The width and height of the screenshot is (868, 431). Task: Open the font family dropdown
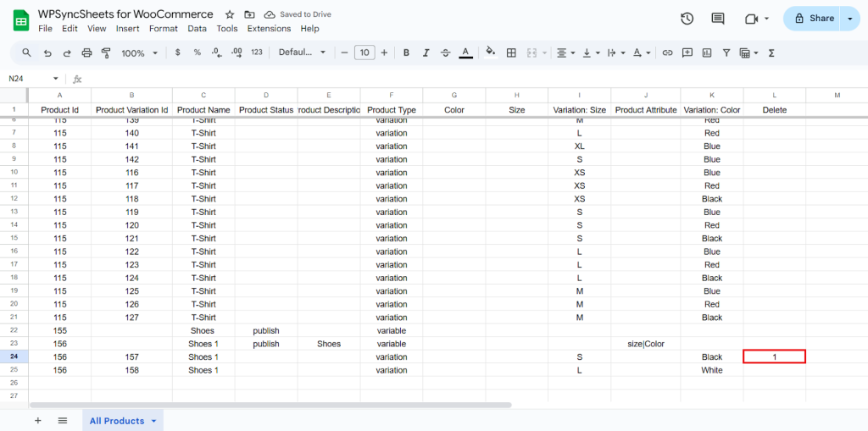click(303, 52)
